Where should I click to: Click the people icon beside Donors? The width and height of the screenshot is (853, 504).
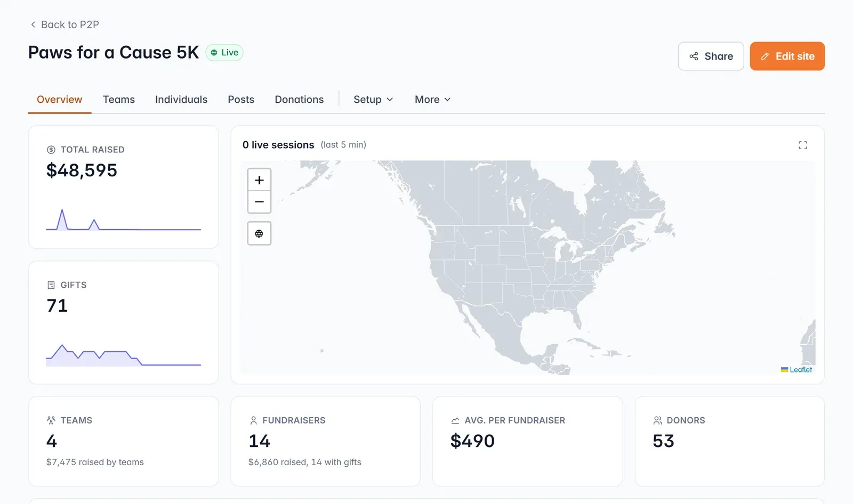(657, 420)
